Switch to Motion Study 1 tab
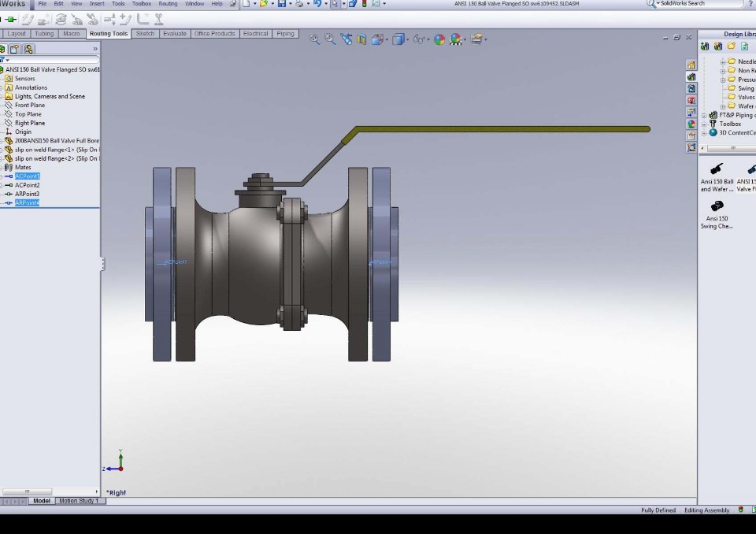756x534 pixels. 79,501
